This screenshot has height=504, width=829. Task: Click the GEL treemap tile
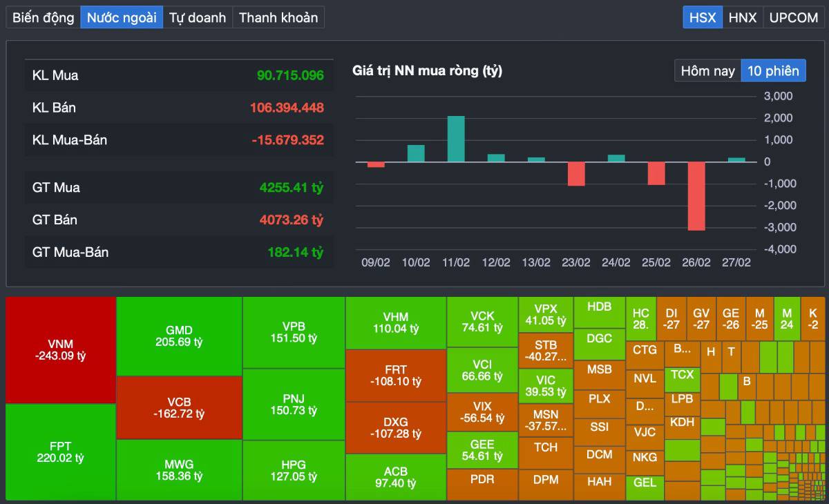point(645,487)
